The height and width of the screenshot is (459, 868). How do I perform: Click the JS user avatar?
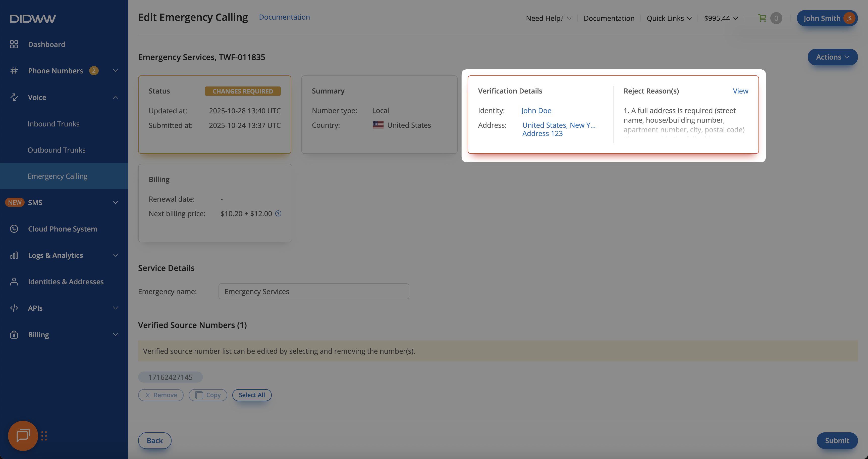pos(849,18)
